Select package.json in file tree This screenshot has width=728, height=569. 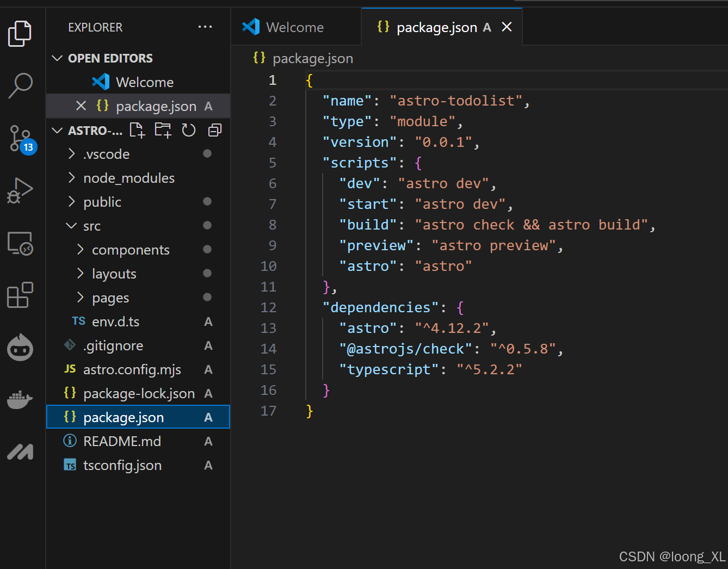pos(138,417)
